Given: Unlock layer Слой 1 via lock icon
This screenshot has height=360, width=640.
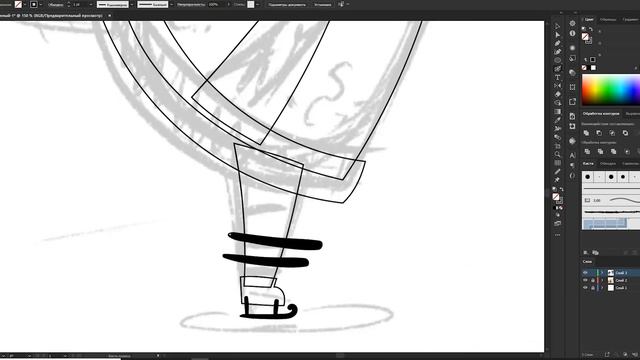Looking at the screenshot, I should click(x=593, y=288).
